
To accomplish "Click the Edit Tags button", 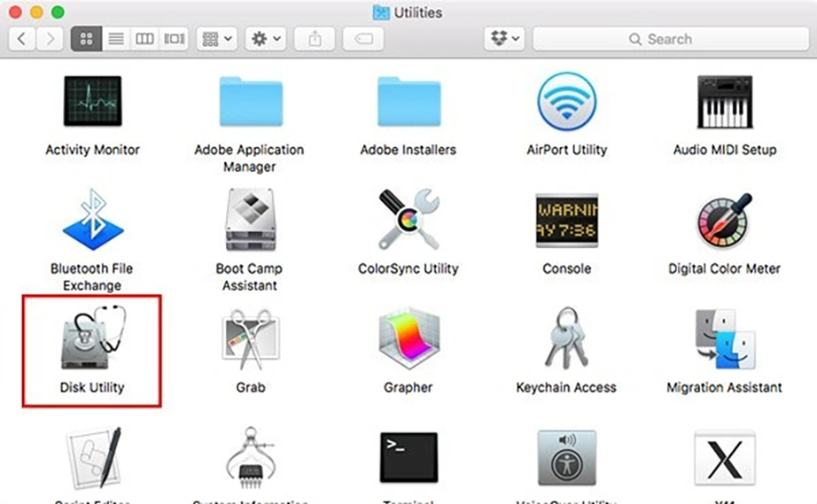I will (x=363, y=38).
